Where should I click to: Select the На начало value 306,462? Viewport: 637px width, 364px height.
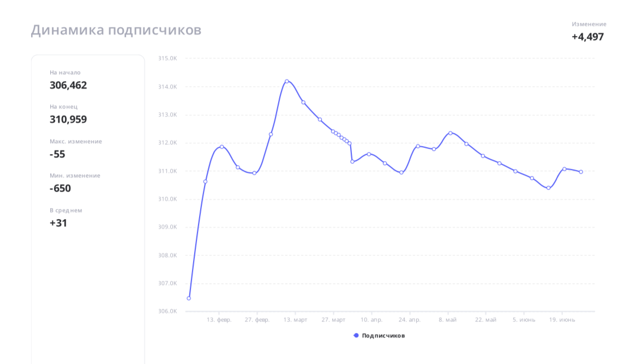point(68,85)
